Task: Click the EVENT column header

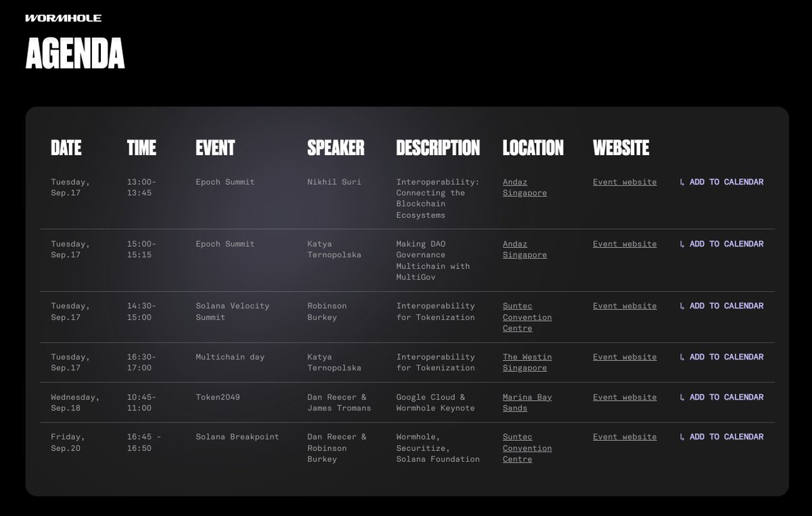Action: 215,148
